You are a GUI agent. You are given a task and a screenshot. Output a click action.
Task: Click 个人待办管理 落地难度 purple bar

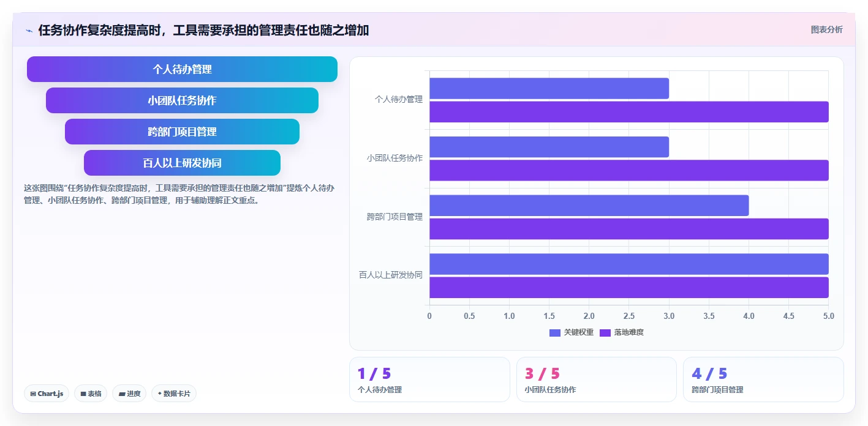point(629,112)
